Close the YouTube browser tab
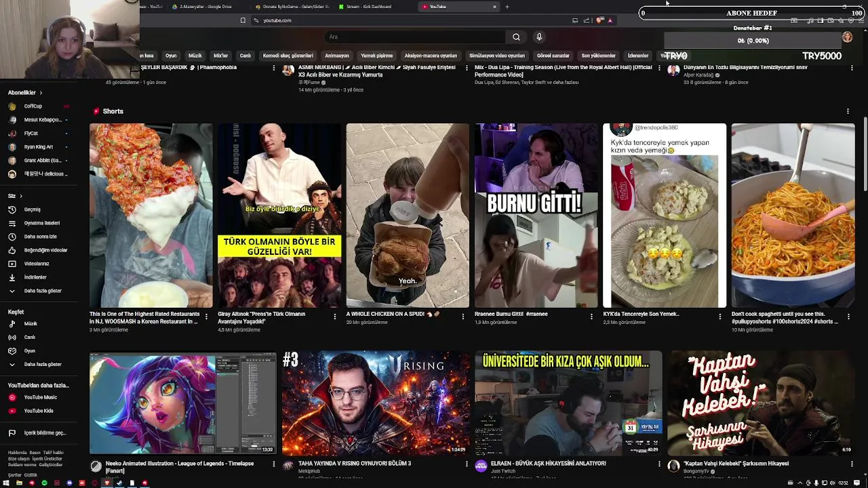Screen dimensions: 868x488 pos(494,7)
